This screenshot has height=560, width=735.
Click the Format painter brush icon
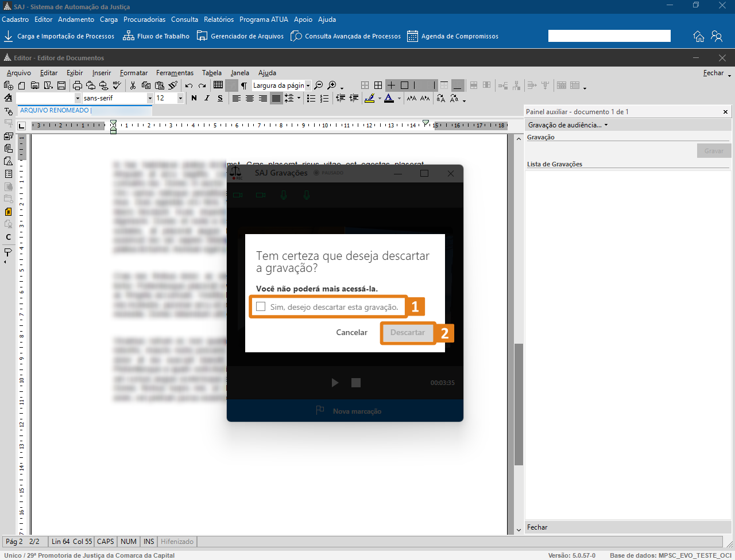pyautogui.click(x=173, y=85)
